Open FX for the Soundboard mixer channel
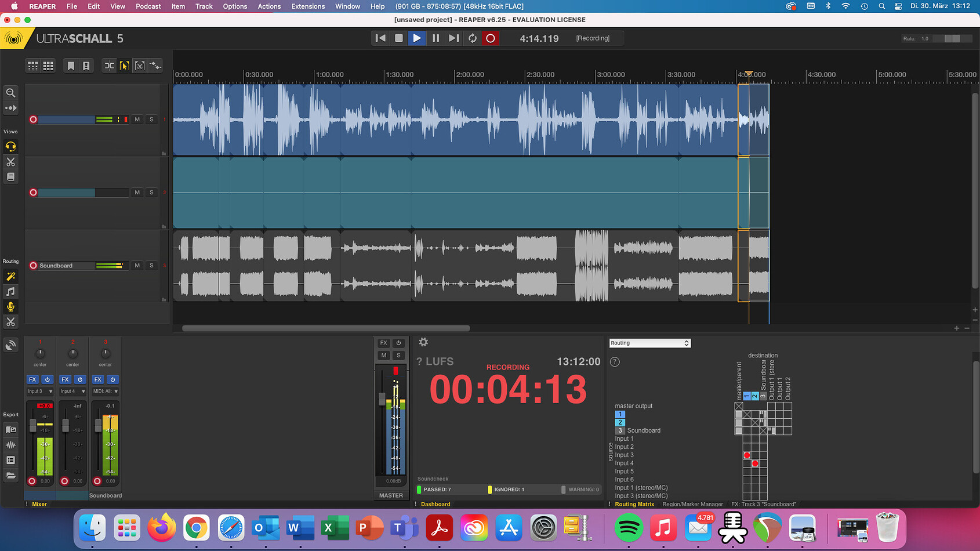Viewport: 980px width, 551px height. (x=98, y=379)
